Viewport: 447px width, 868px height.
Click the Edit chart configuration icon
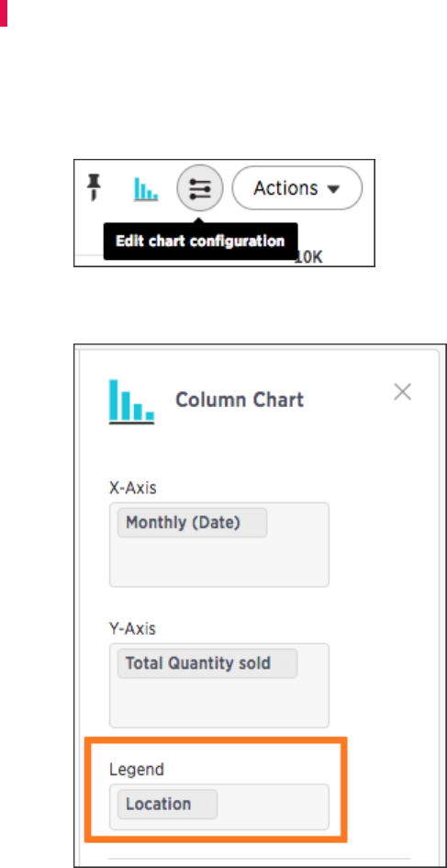click(x=200, y=187)
